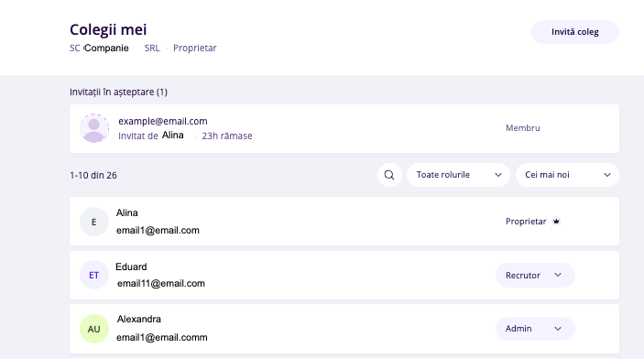Viewport: 644px width, 359px height.
Task: Click the Membru role label
Action: point(523,128)
